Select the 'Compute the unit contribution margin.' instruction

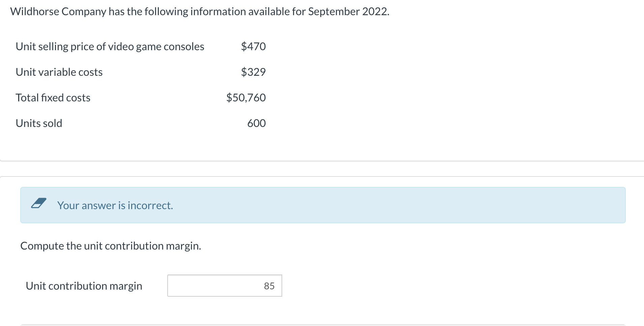click(x=111, y=246)
